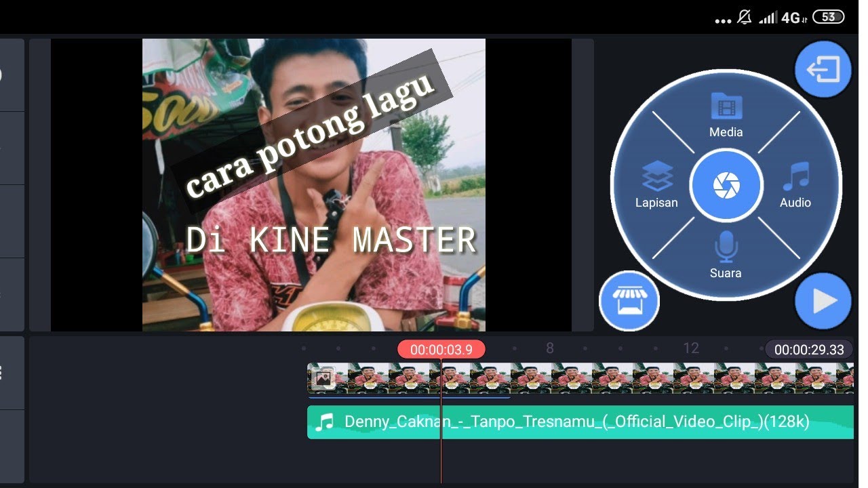Tap the 12 second ruler mark
This screenshot has width=868, height=488.
tap(691, 348)
